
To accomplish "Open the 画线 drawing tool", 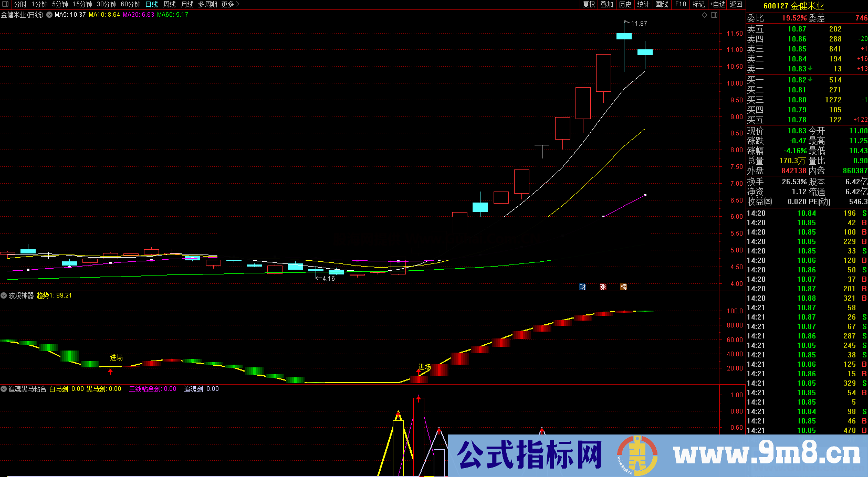I will pos(662,4).
